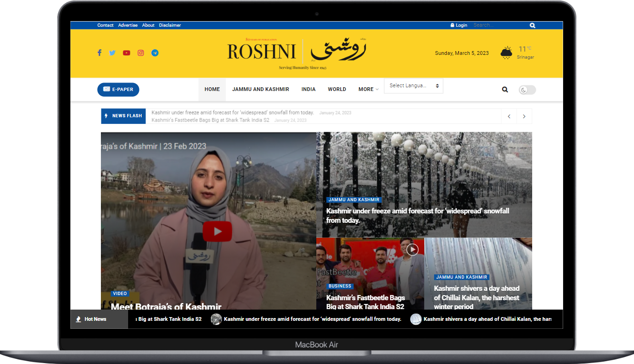The width and height of the screenshot is (634, 364).
Task: Click the Srinagar weather location label
Action: point(526,57)
